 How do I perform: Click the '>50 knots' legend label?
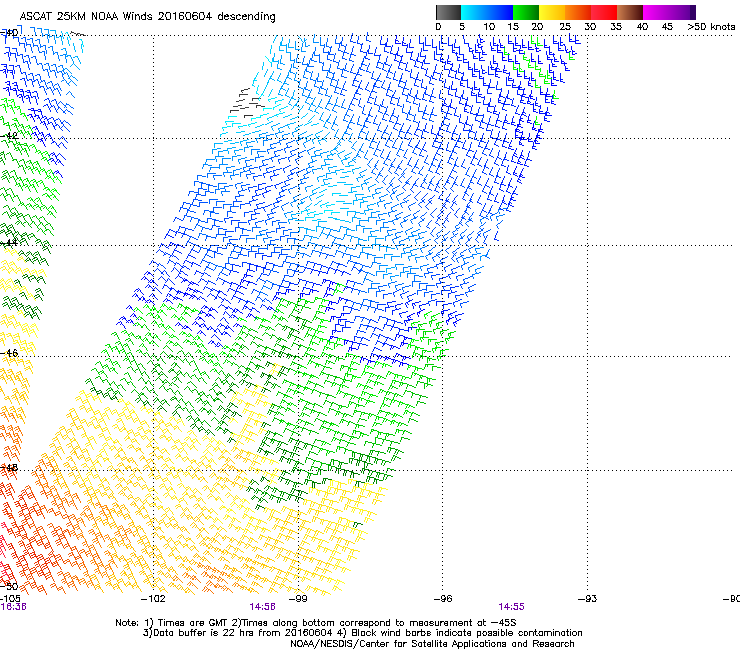click(x=711, y=27)
